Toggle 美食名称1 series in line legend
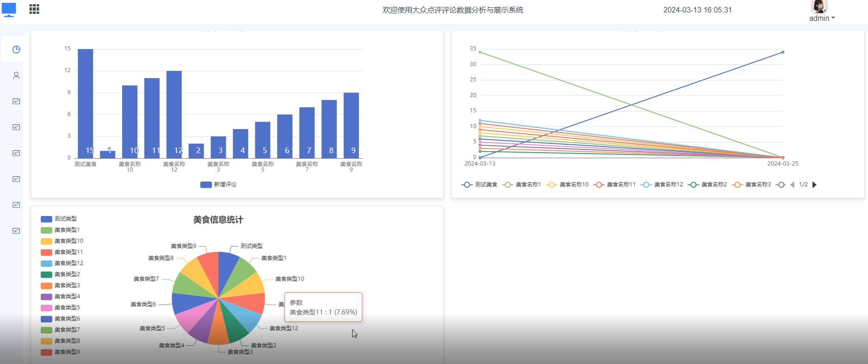 (521, 185)
